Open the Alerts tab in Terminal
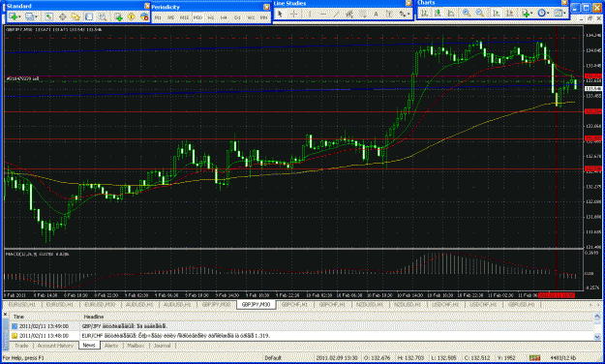 (111, 346)
